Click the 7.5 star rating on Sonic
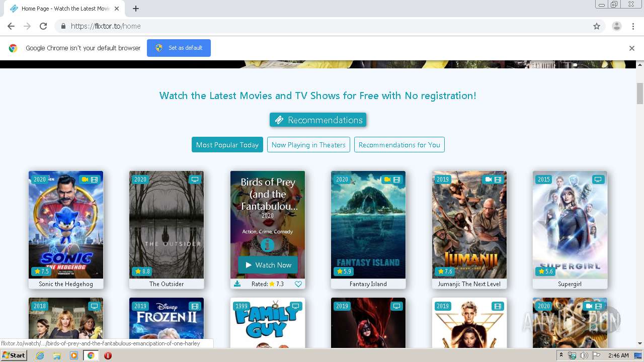Viewport: 644px width, 362px height. (x=41, y=271)
